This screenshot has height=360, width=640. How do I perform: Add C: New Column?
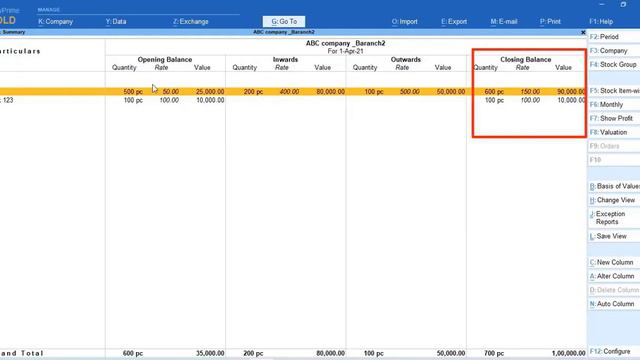coord(614,262)
